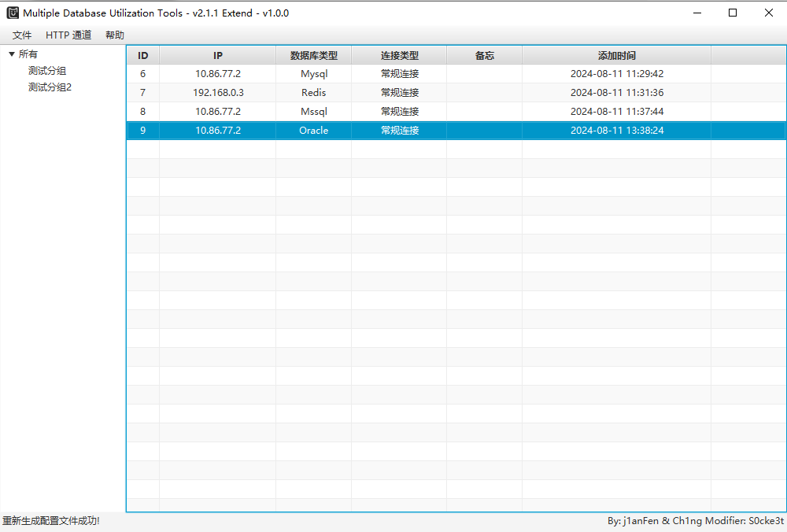
Task: Sort by the IP column header
Action: [218, 55]
